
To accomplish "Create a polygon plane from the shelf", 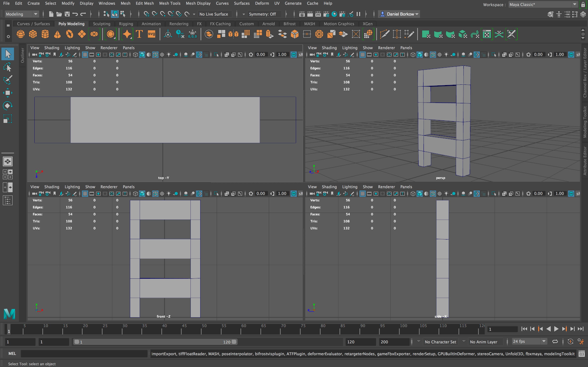I will tap(82, 34).
